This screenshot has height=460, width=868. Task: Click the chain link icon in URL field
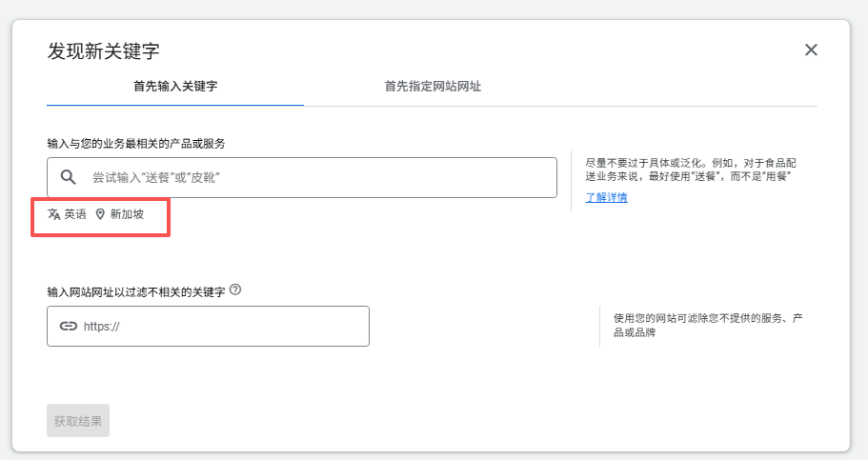pos(69,326)
